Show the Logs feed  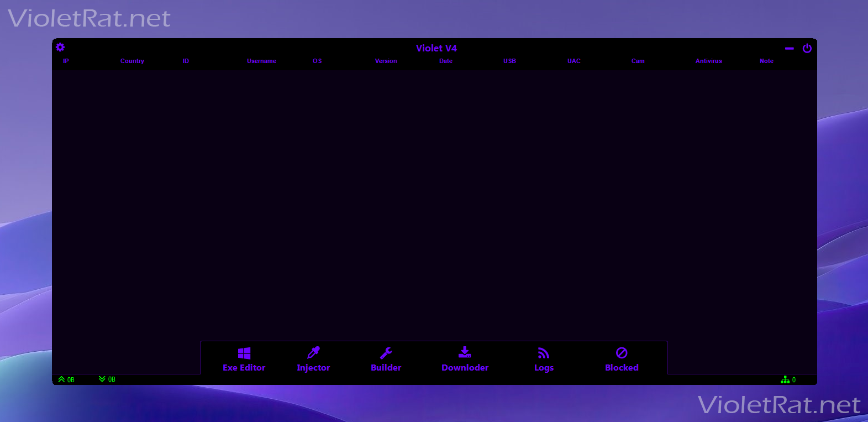(x=544, y=360)
